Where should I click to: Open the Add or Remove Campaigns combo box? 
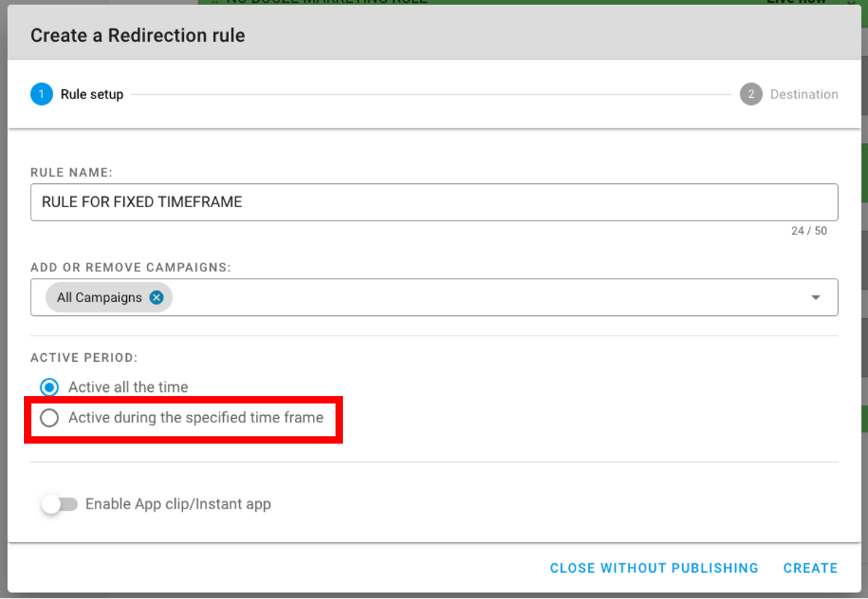(481, 298)
